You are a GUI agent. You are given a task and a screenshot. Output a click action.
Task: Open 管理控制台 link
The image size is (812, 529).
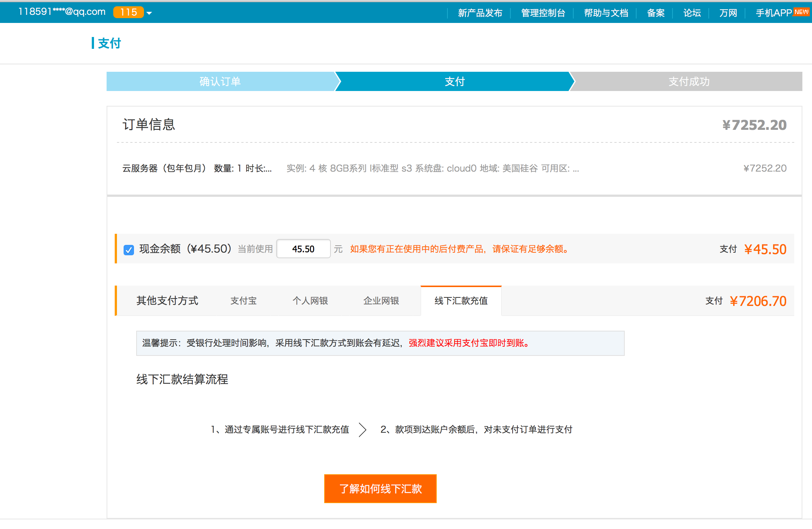click(543, 13)
